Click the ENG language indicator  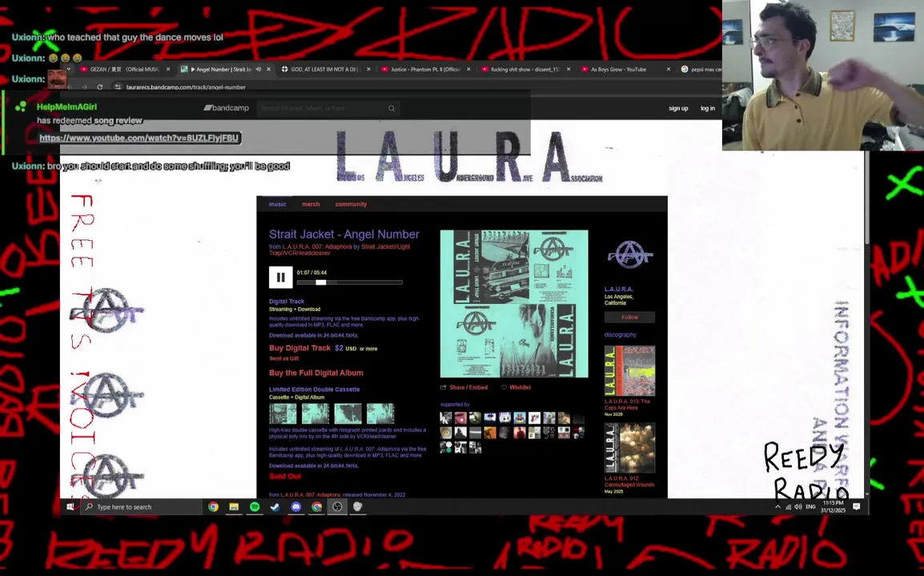click(x=810, y=507)
